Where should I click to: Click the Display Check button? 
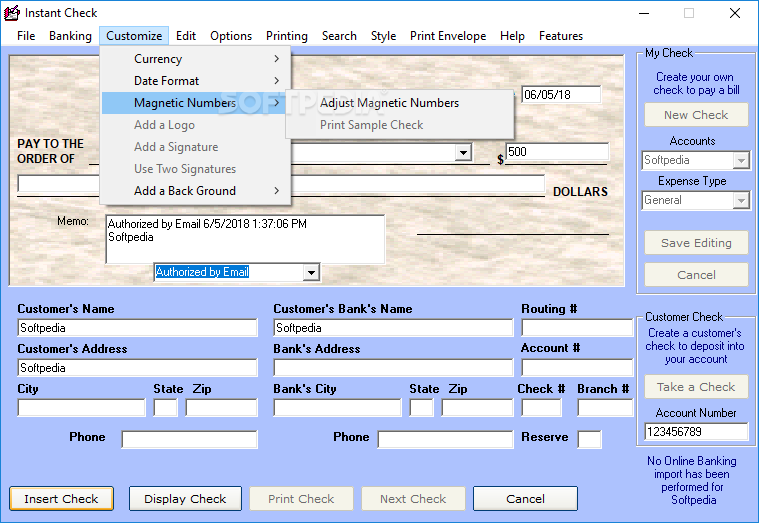[185, 499]
